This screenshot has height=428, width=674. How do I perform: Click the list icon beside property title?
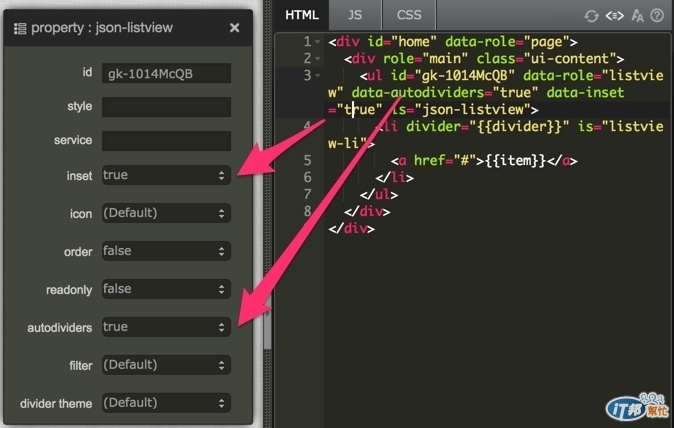20,28
